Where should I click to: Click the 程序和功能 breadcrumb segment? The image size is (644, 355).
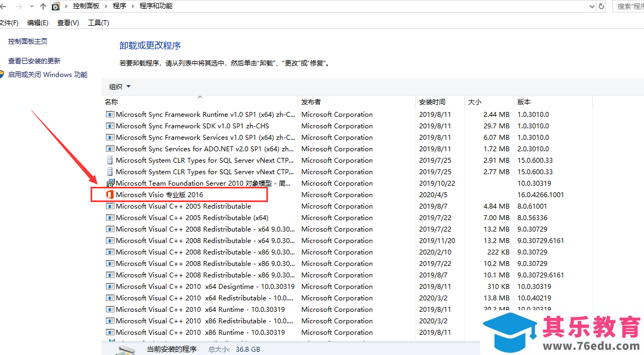pos(156,6)
